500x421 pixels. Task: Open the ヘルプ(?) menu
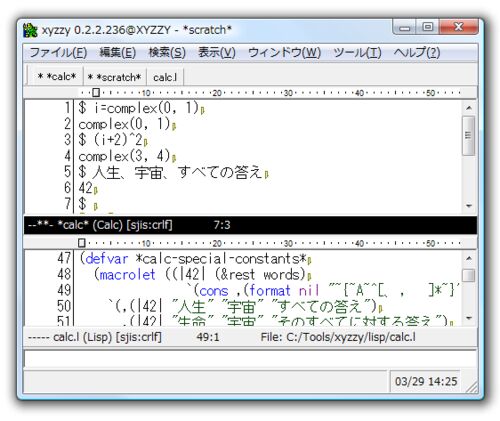point(417,53)
